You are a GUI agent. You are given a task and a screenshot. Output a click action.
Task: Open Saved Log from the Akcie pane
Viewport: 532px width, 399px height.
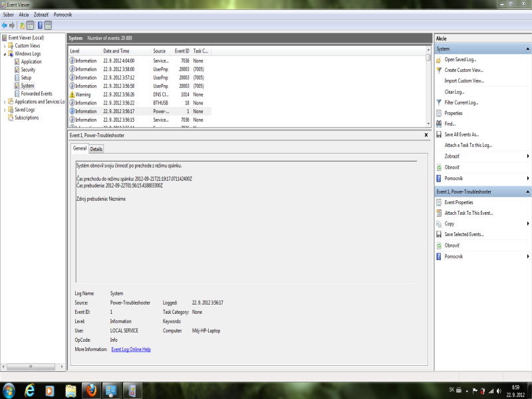pyautogui.click(x=460, y=60)
